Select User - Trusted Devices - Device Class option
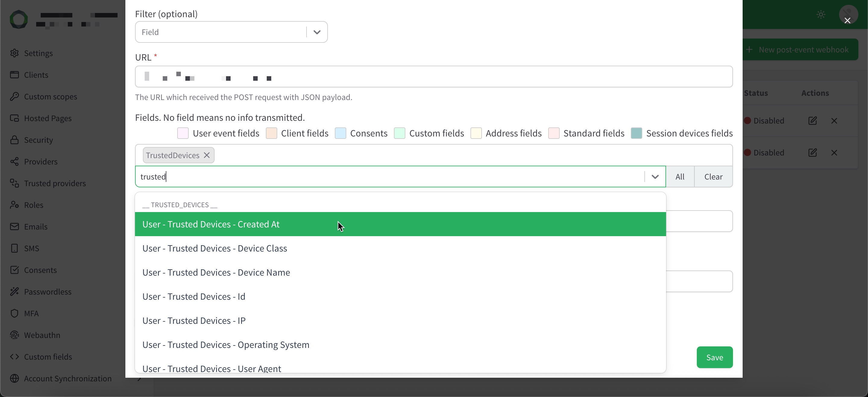The width and height of the screenshot is (868, 397). (x=215, y=249)
